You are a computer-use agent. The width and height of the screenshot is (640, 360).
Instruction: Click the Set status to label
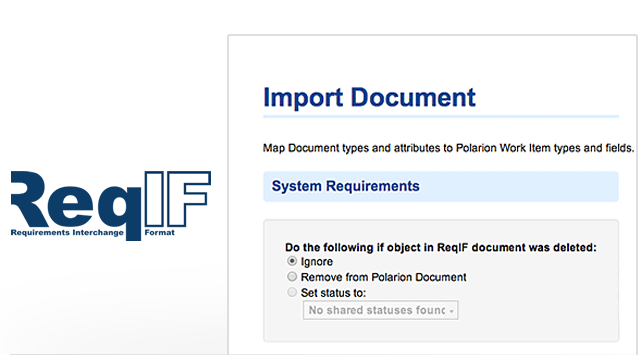click(333, 293)
